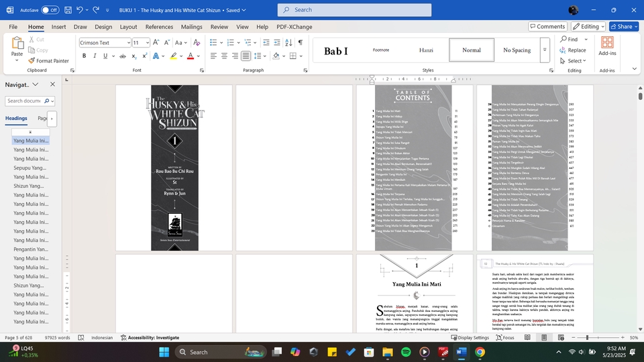Decrease font size with Shrink Font icon
Screen dimensions: 644x362
tap(167, 42)
